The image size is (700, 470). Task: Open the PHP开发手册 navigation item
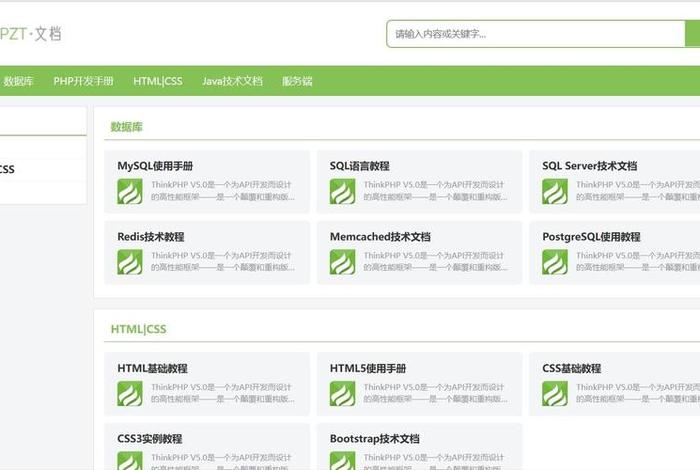pyautogui.click(x=83, y=81)
